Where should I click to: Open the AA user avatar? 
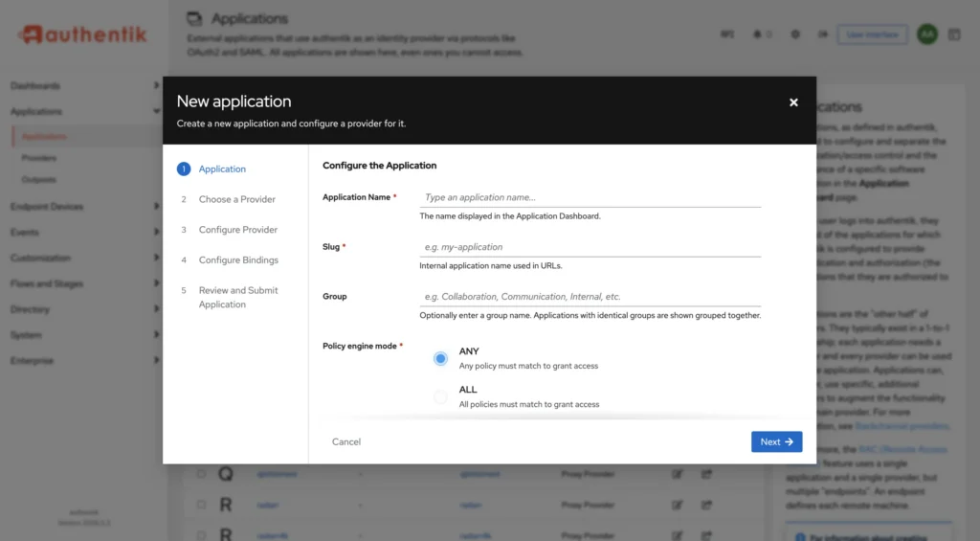pyautogui.click(x=926, y=34)
